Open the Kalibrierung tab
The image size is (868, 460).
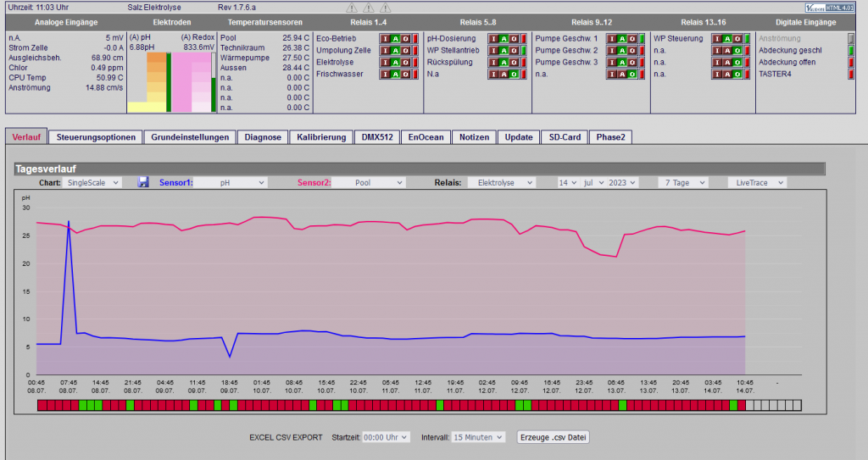(321, 137)
